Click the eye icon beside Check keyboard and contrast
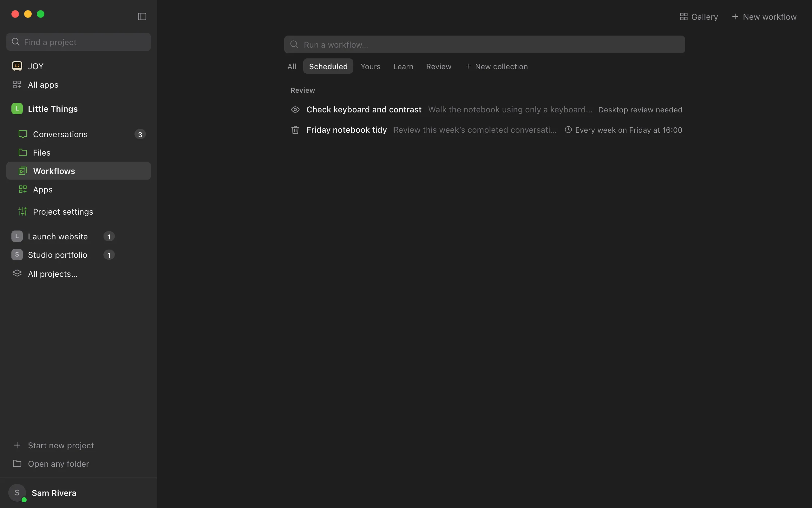812x508 pixels. pyautogui.click(x=295, y=110)
